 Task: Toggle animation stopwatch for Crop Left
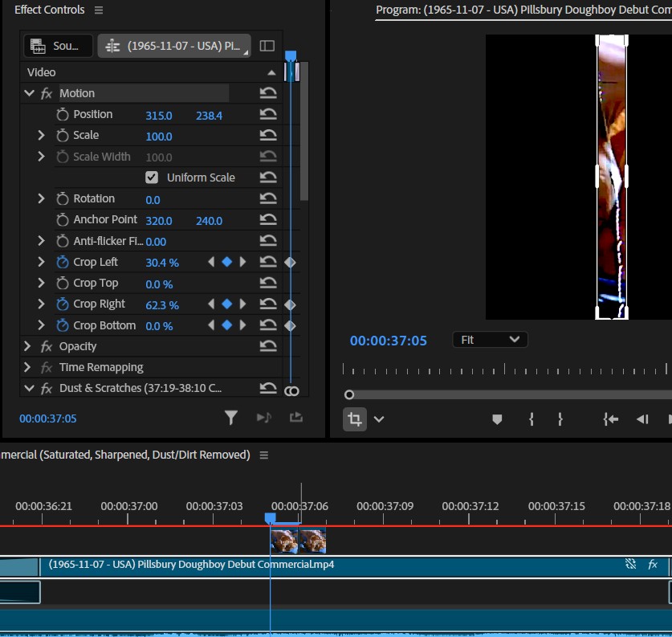[63, 262]
